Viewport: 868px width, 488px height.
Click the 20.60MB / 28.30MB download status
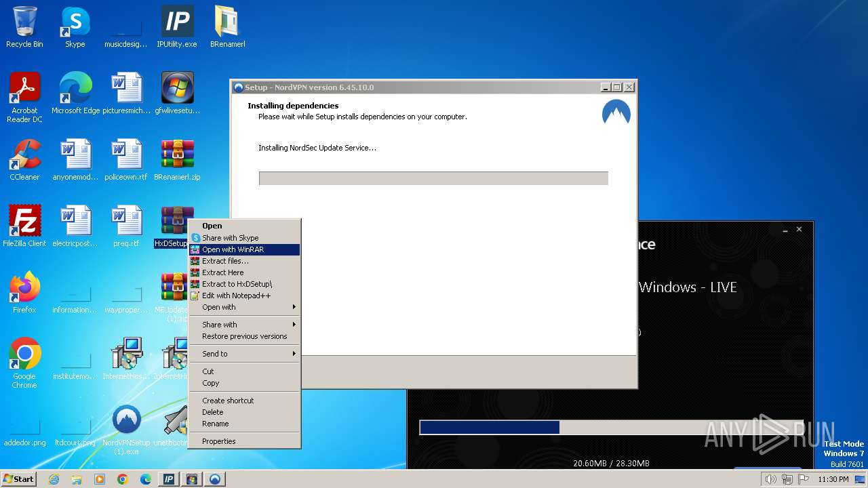(x=611, y=464)
